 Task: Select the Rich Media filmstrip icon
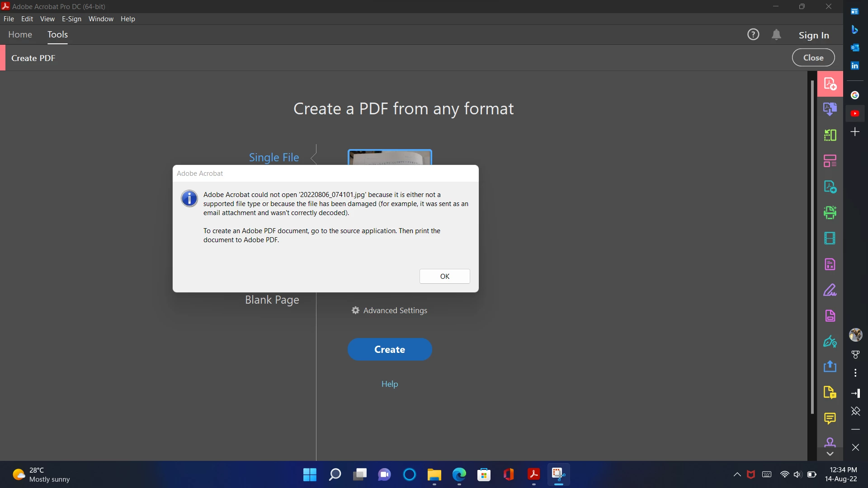[x=830, y=238]
